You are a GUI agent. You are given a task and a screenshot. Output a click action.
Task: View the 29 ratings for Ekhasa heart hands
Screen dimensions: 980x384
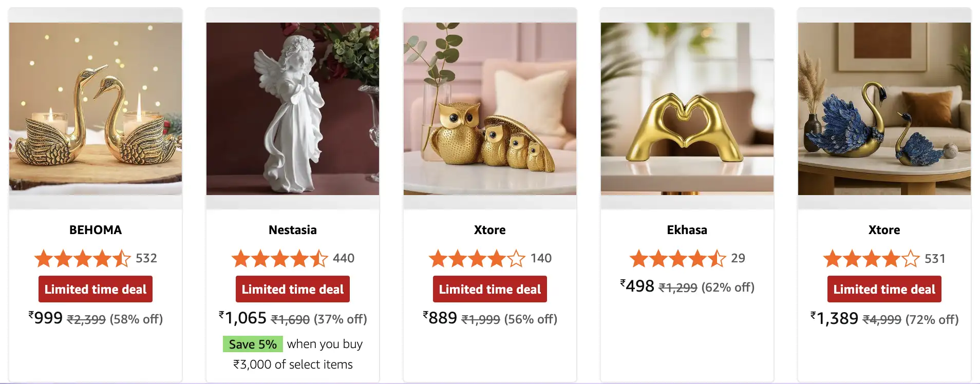point(738,259)
